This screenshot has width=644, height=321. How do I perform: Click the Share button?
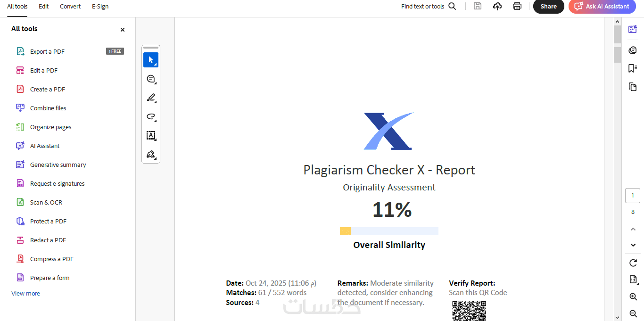[x=549, y=7]
